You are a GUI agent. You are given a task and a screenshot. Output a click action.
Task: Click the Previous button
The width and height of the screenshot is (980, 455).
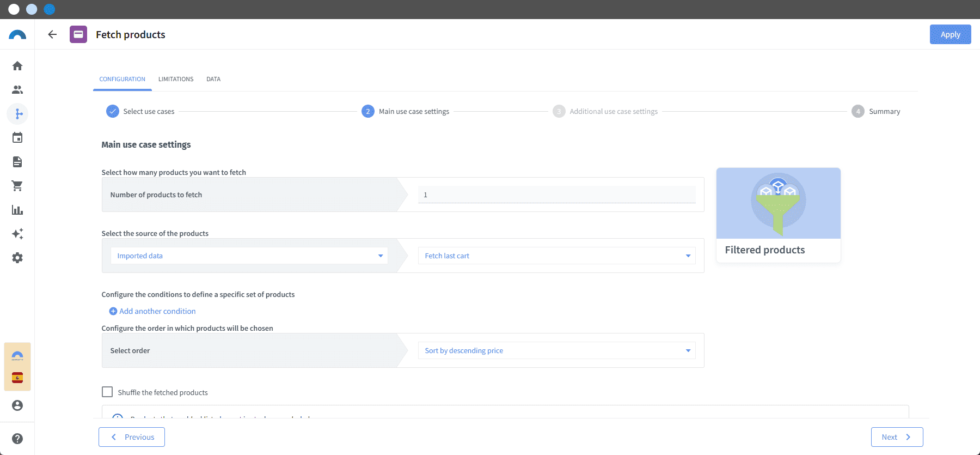pyautogui.click(x=132, y=437)
